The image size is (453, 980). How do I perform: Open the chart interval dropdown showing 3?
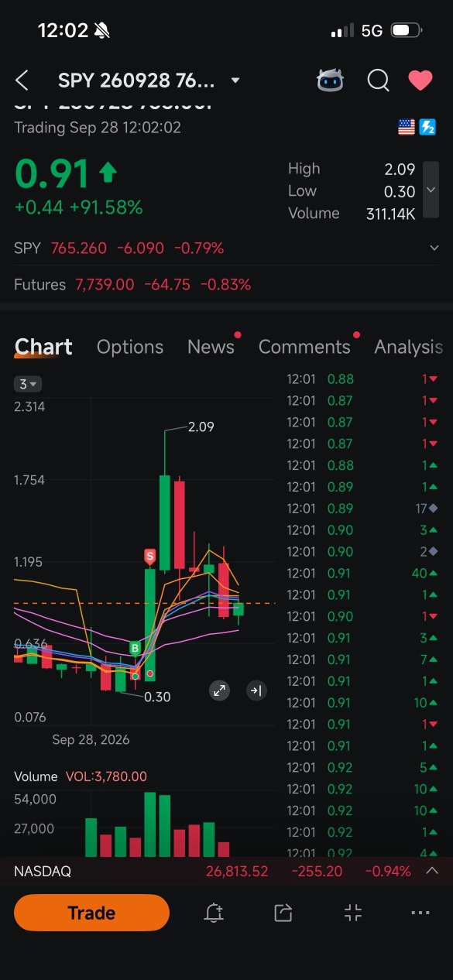tap(29, 384)
